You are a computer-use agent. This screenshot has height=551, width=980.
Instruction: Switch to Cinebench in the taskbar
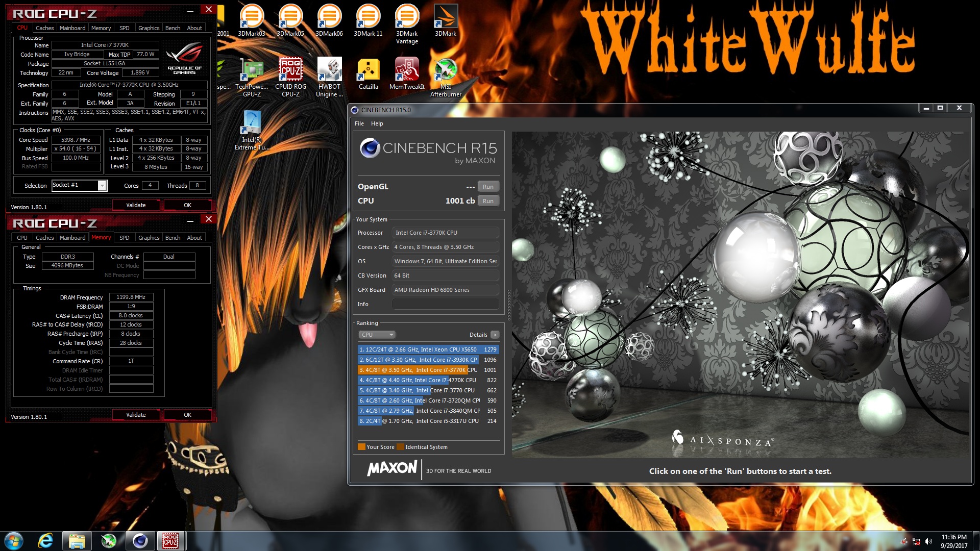pyautogui.click(x=140, y=541)
